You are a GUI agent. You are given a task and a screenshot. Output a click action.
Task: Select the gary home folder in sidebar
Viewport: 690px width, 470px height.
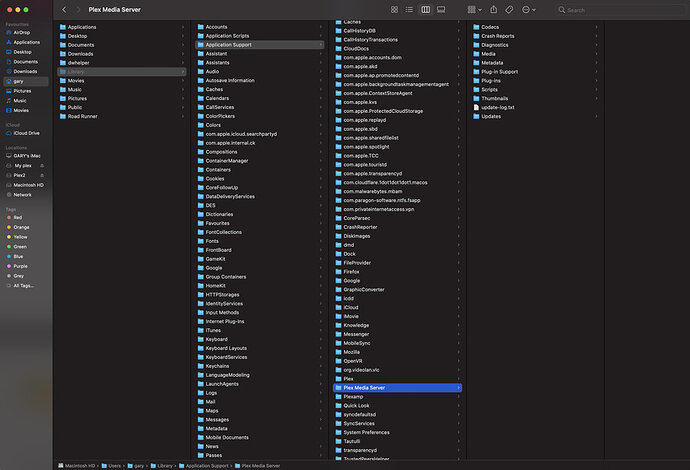pyautogui.click(x=26, y=81)
